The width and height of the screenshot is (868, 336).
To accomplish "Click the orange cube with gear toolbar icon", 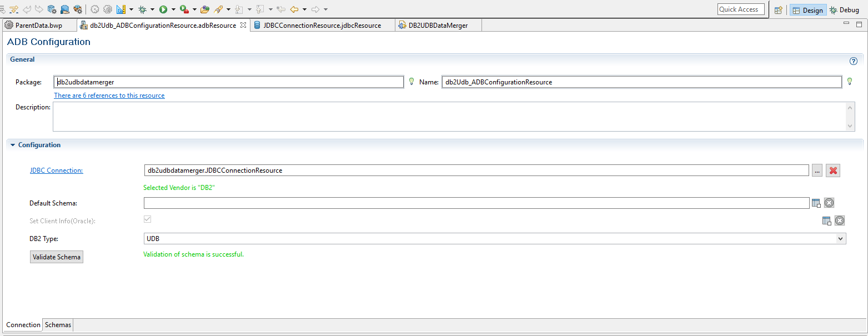I will tap(78, 9).
